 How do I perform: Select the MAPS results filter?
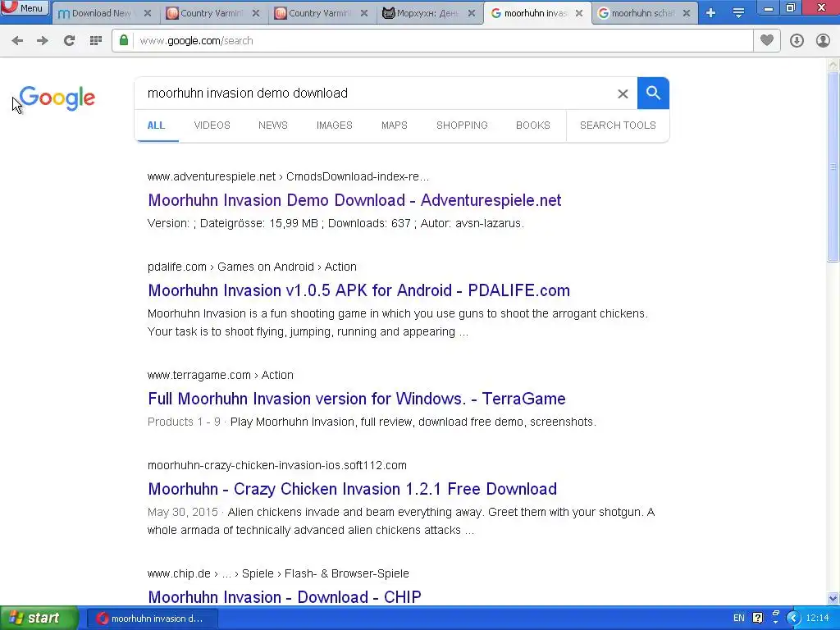pos(395,126)
